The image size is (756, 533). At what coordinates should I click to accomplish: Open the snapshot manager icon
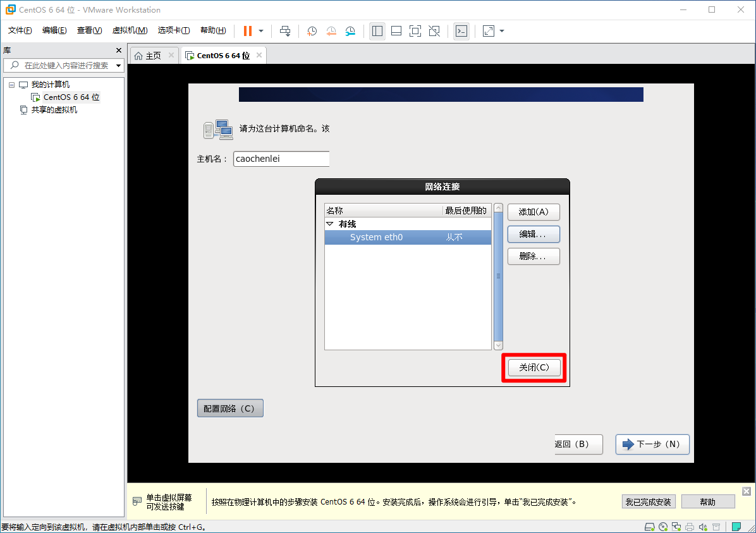(x=351, y=31)
